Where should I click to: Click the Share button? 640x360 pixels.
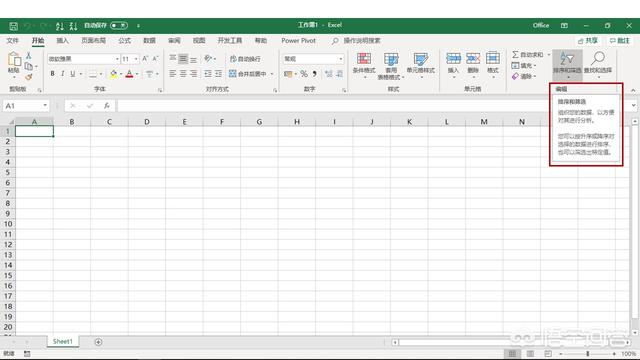pos(588,40)
